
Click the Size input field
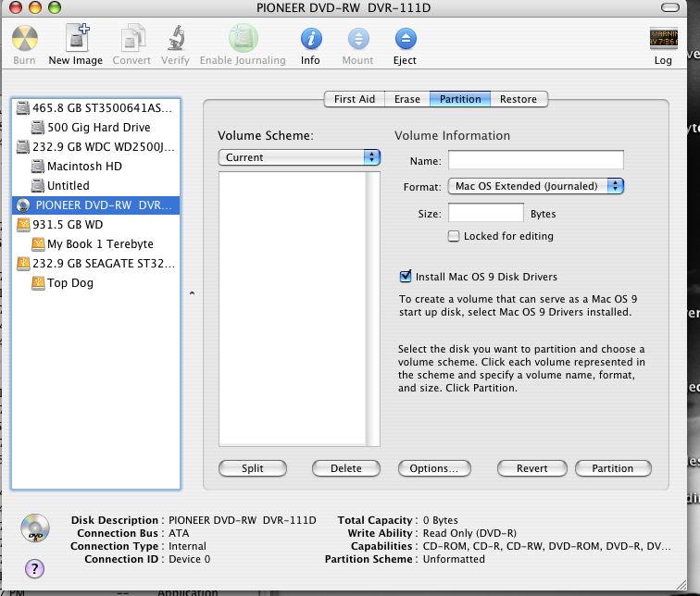point(486,212)
